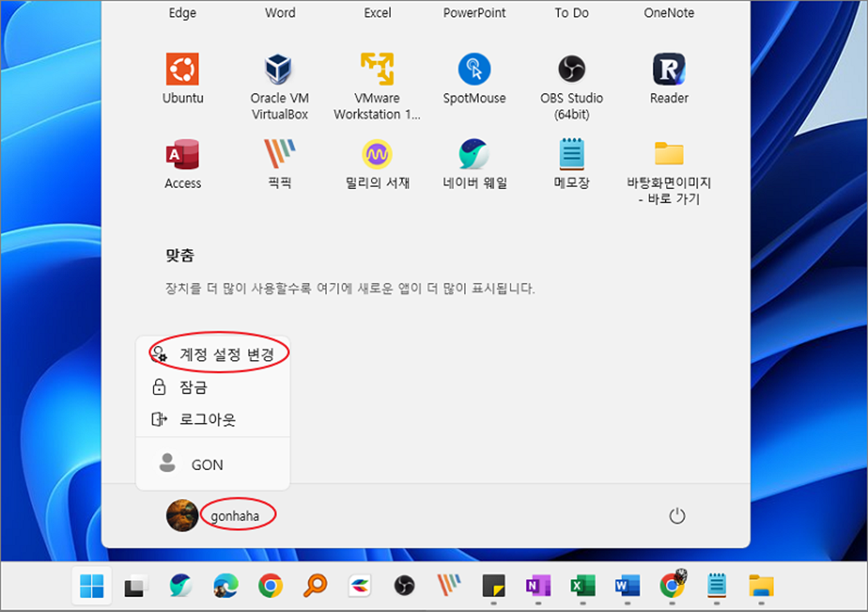Click the Excel pinned app label
Image resolution: width=868 pixels, height=612 pixels.
(377, 13)
